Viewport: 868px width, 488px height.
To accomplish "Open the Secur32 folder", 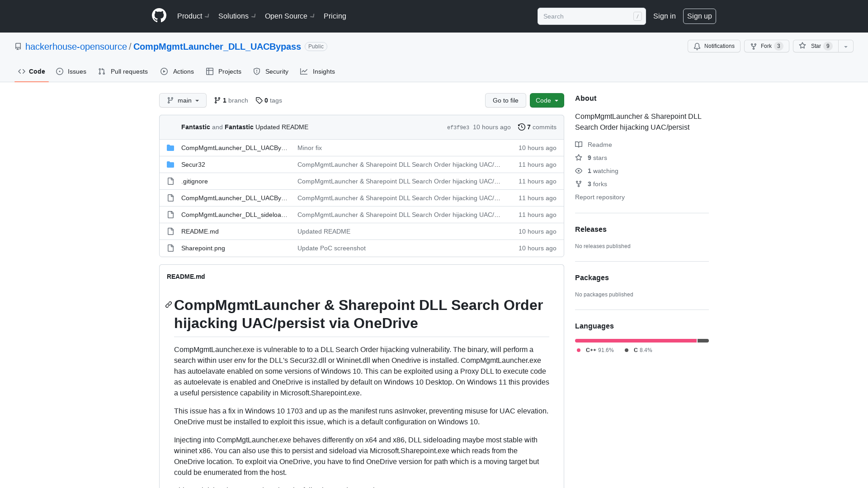I will [193, 164].
